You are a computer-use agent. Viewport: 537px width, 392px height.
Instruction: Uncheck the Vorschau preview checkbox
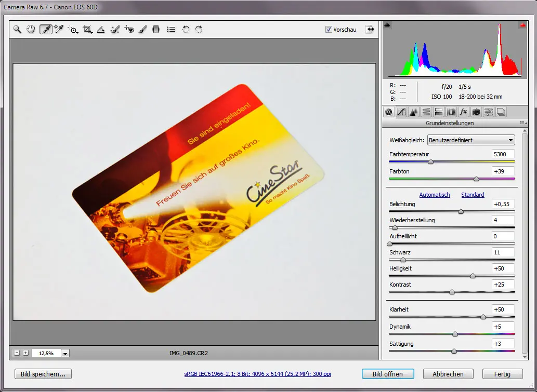329,30
